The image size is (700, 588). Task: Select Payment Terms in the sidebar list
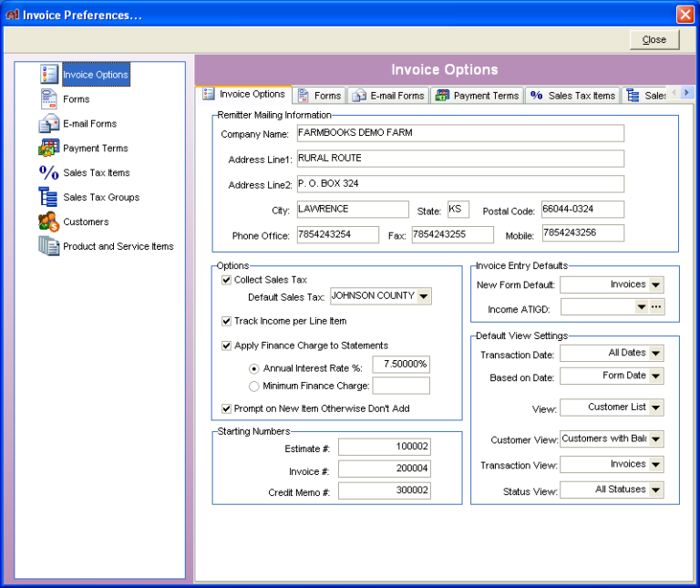(x=95, y=149)
